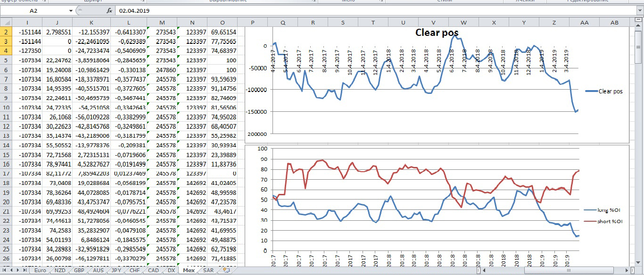Switch to the Euro sheet tab

[40, 270]
